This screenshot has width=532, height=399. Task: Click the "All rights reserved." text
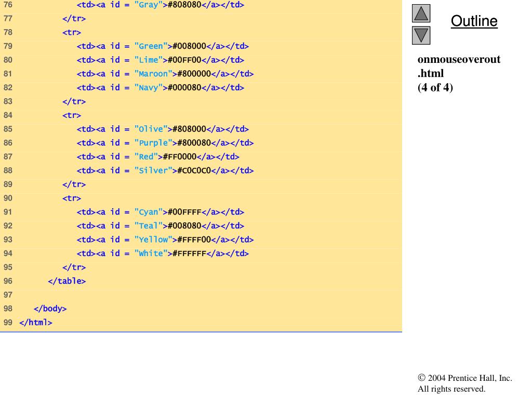[x=451, y=389]
